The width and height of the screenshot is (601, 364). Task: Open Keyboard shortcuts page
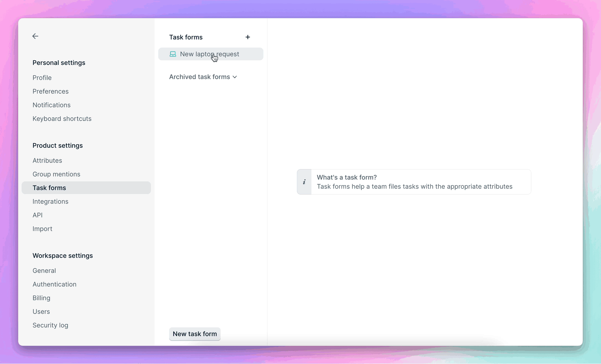coord(62,119)
